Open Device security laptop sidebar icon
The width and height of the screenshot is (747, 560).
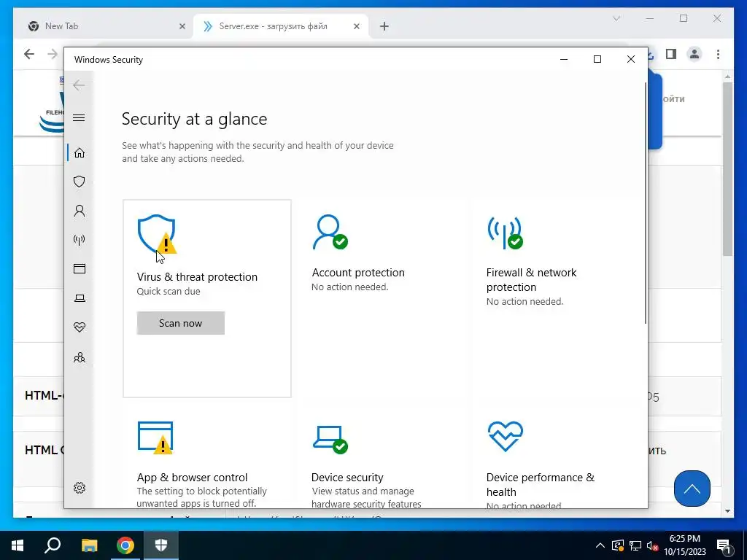(80, 298)
